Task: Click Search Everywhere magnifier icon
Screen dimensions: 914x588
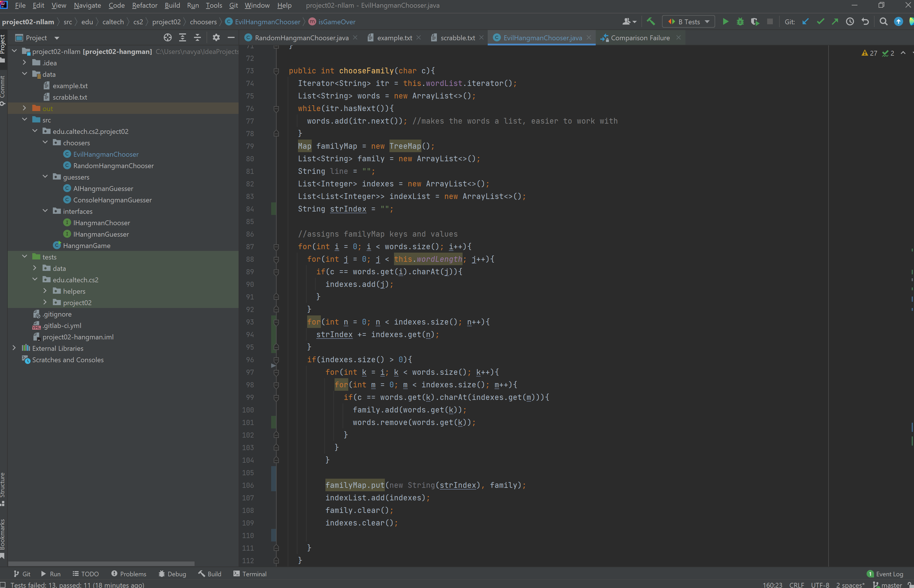Action: point(883,22)
